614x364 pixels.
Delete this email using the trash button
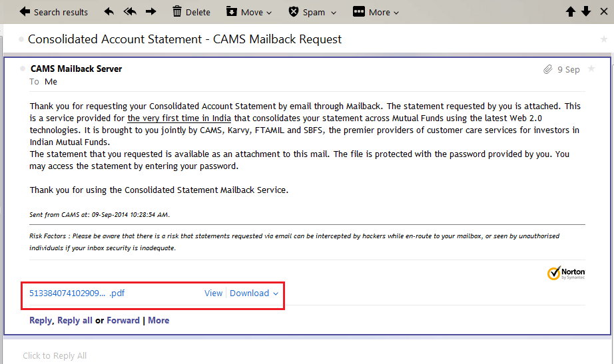(191, 12)
